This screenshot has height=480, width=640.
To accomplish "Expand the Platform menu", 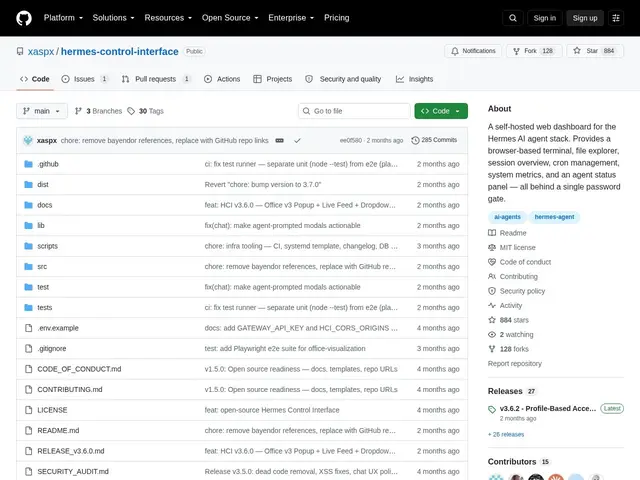I will (x=63, y=18).
